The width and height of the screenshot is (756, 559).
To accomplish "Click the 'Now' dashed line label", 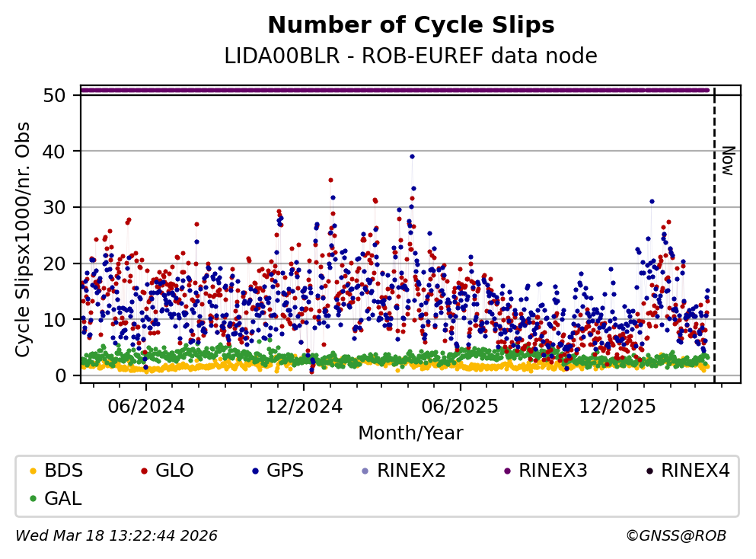I will pos(727,161).
